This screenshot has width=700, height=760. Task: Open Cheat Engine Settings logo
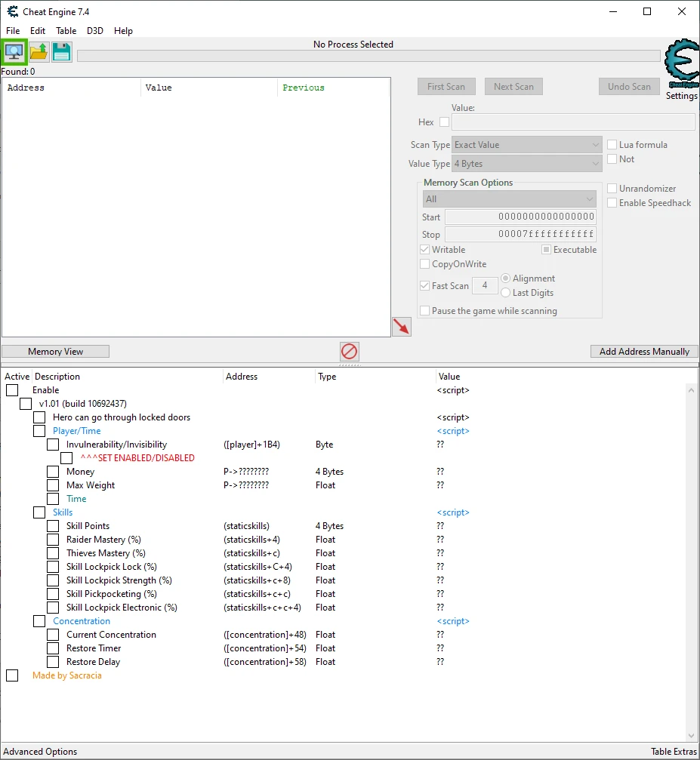coord(682,64)
